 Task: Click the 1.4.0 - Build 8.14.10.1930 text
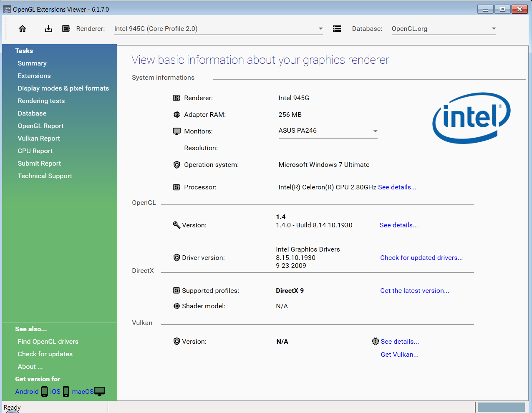314,225
